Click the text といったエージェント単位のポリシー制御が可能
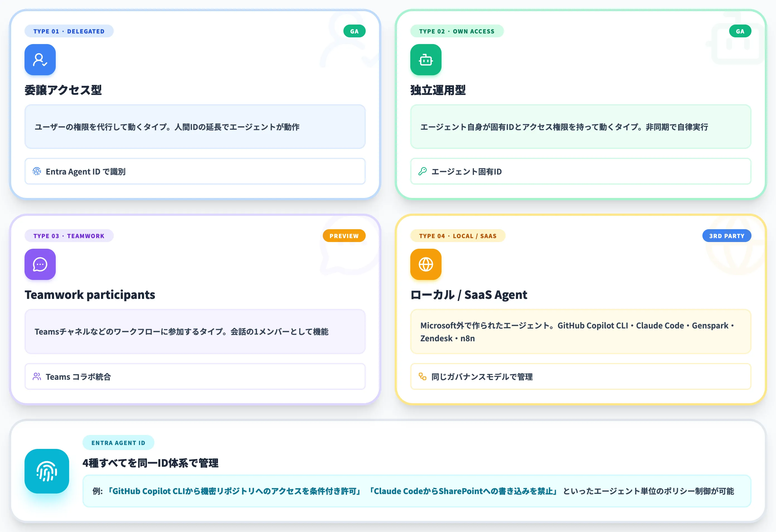The height and width of the screenshot is (532, 776). click(648, 491)
